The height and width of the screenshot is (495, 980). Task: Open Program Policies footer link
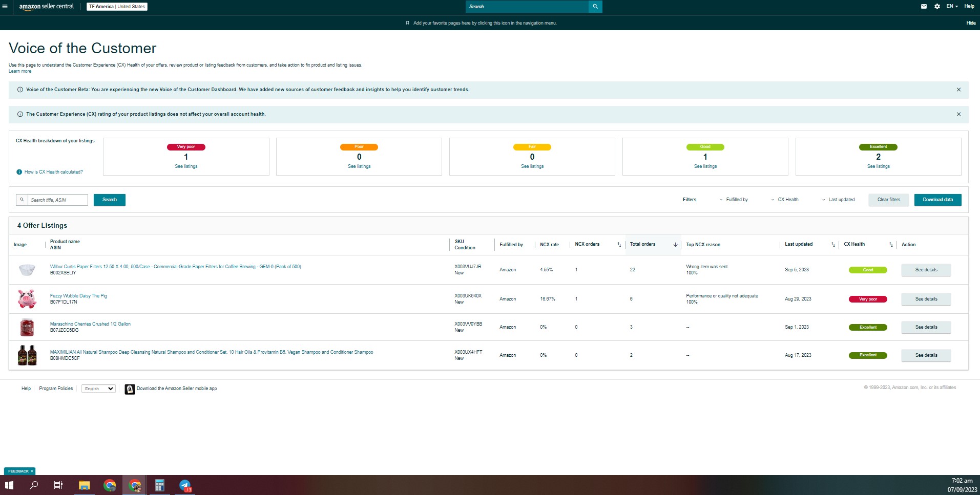click(56, 389)
